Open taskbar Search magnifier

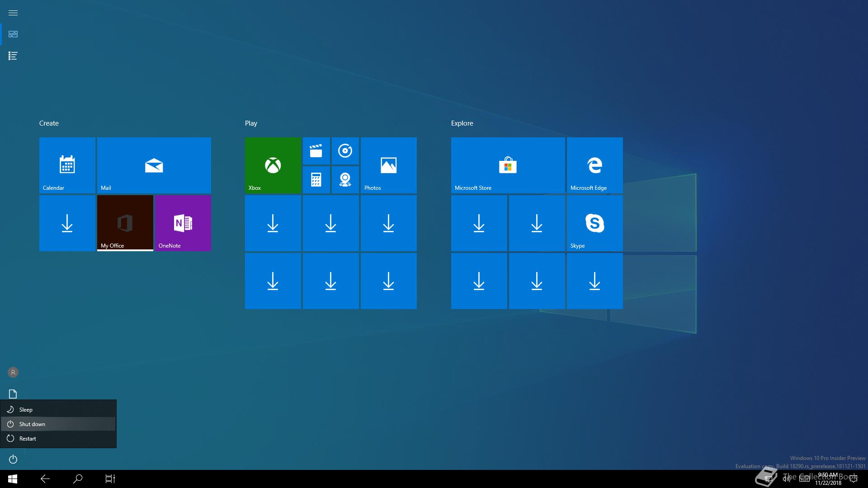(78, 479)
